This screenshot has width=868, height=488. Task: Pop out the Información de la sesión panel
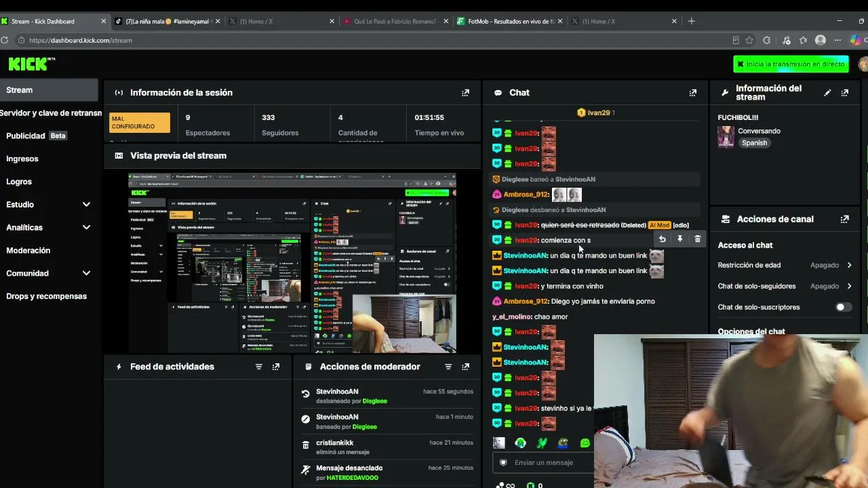click(x=465, y=93)
